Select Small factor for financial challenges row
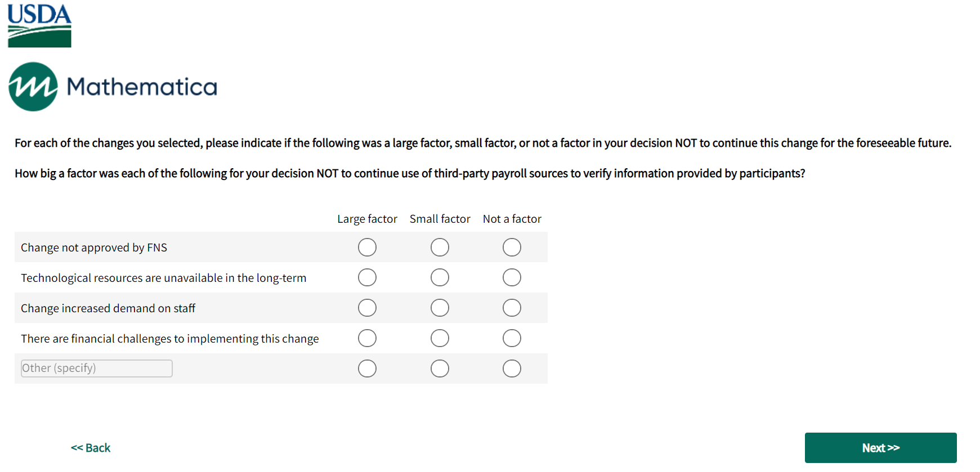980x472 pixels. pyautogui.click(x=440, y=338)
